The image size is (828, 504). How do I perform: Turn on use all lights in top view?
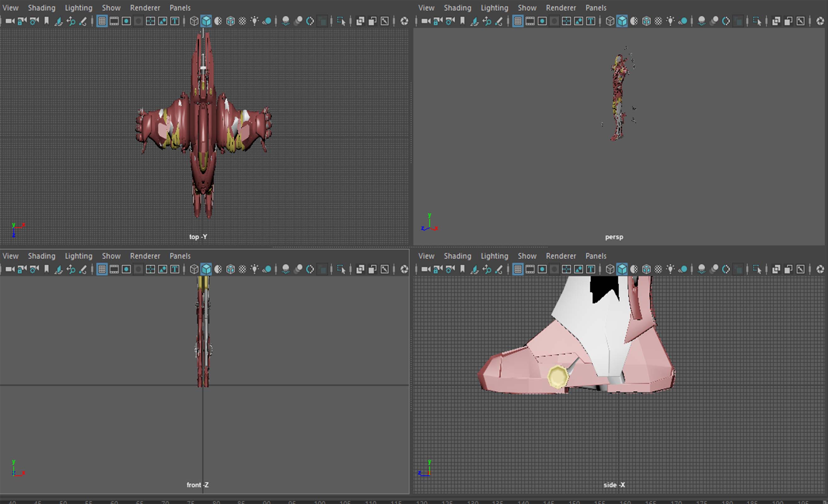point(254,21)
